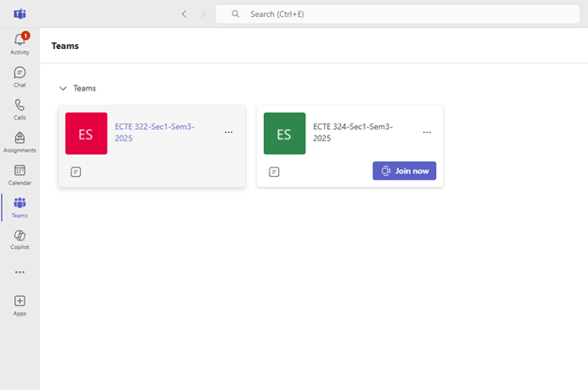The width and height of the screenshot is (588, 390).
Task: Open the Apps store icon
Action: pyautogui.click(x=20, y=305)
